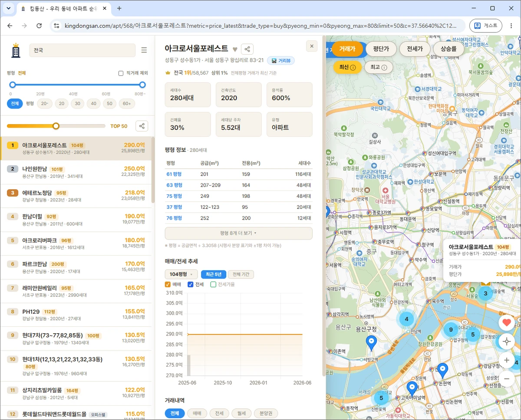Switch map metric to 거래가
The width and height of the screenshot is (521, 420).
[x=347, y=49]
